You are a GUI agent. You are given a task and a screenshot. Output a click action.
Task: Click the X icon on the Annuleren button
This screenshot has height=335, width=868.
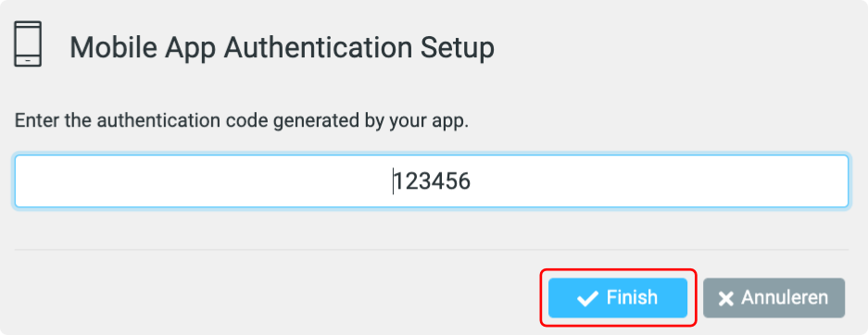click(725, 299)
